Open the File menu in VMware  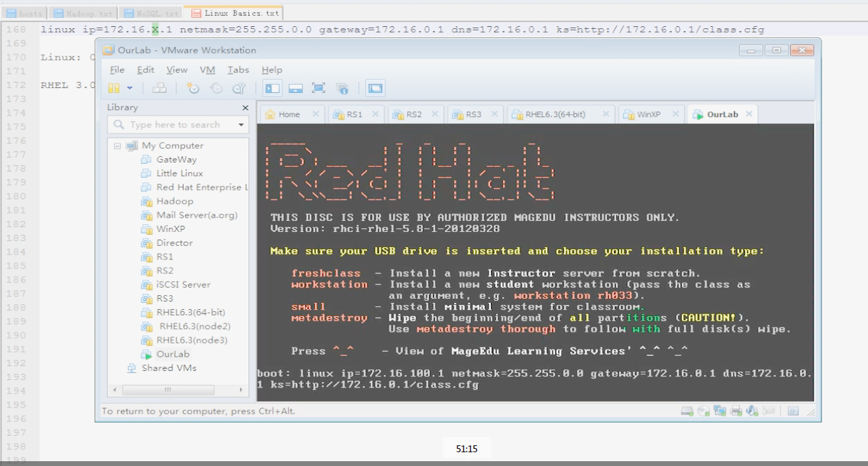[x=118, y=70]
